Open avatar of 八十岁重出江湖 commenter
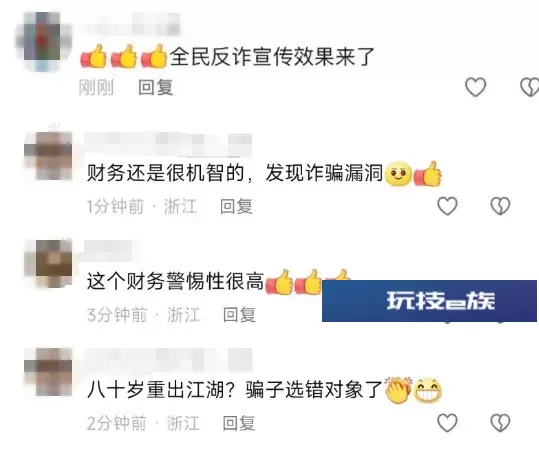Screen dimensions: 539x452 tap(48, 372)
